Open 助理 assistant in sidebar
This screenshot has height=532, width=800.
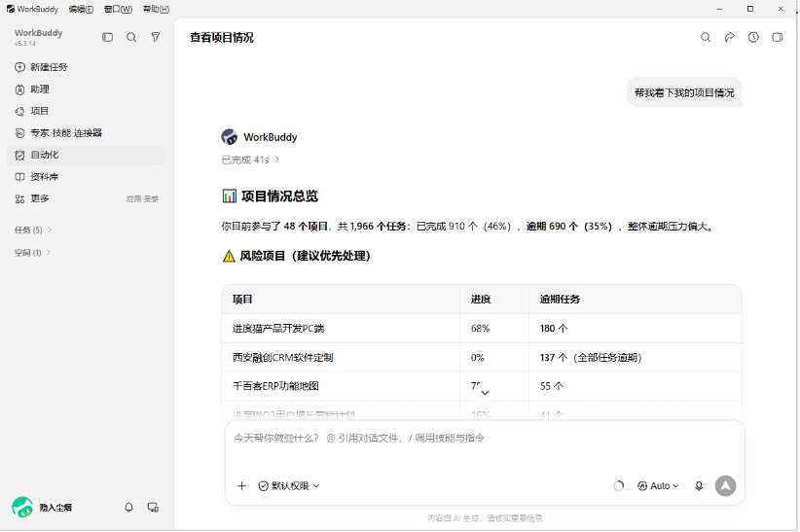(x=87, y=89)
